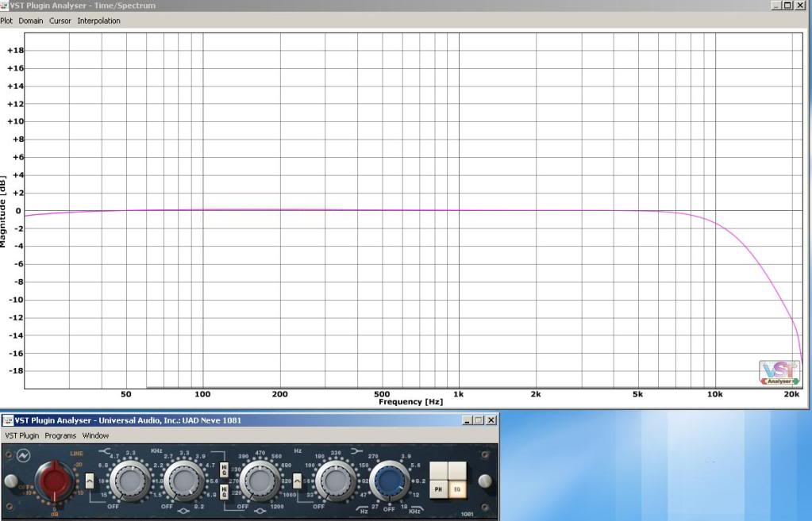Open the VST Plugin menu
Screen dimensions: 812x521
[22, 435]
